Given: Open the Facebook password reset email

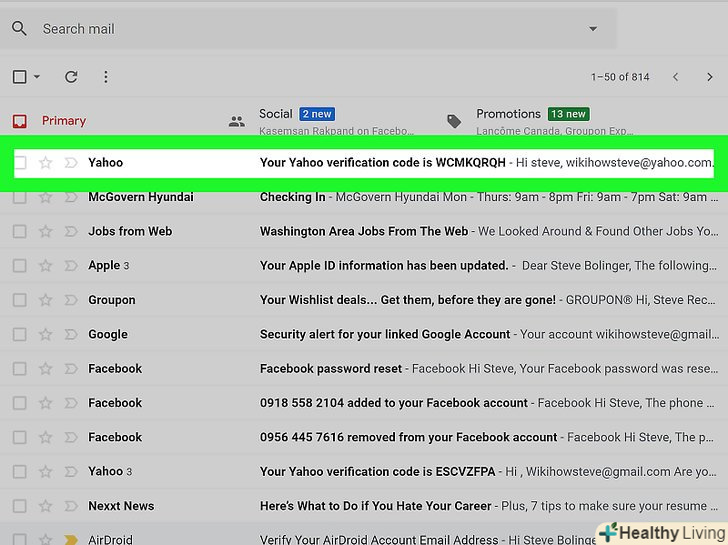Looking at the screenshot, I should (x=331, y=369).
